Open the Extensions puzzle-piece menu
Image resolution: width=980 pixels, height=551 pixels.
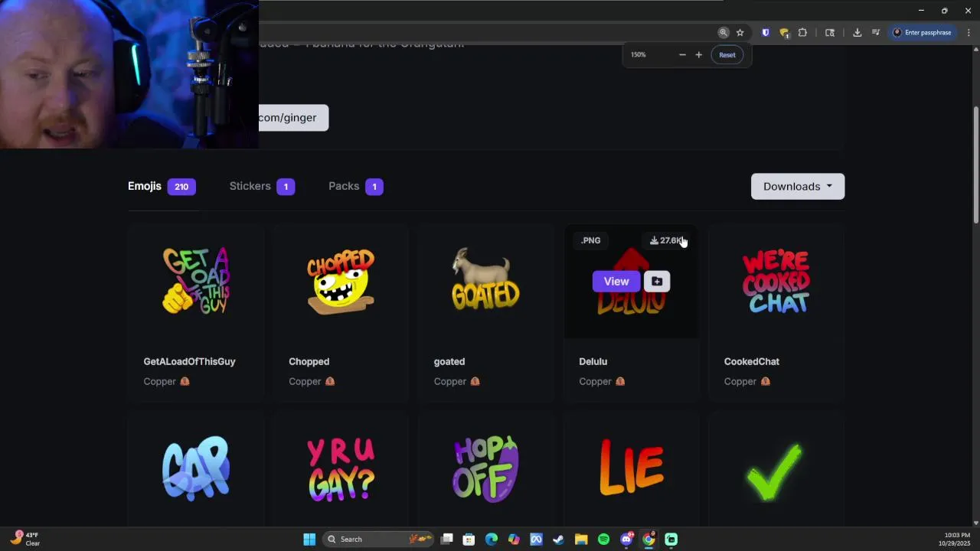point(802,32)
